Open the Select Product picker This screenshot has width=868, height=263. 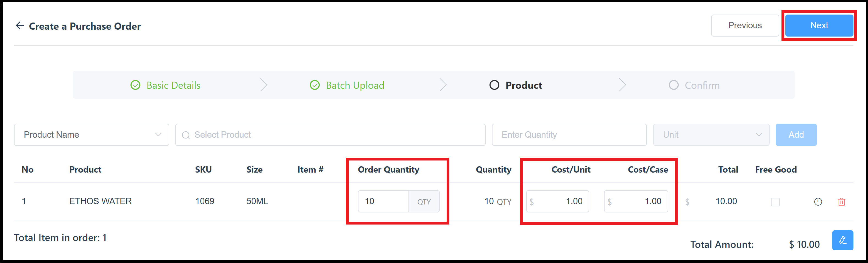pyautogui.click(x=330, y=135)
